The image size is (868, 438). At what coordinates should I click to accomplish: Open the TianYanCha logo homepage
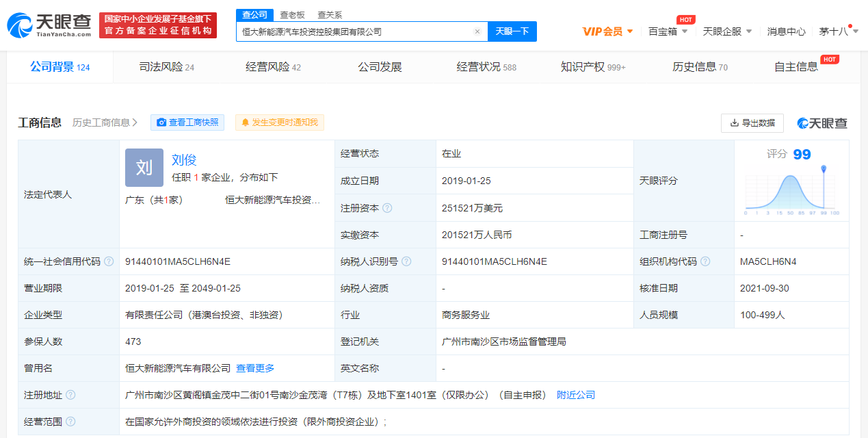[x=48, y=25]
